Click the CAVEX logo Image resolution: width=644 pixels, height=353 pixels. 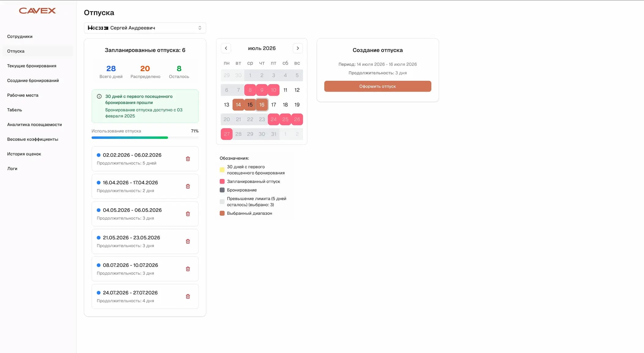[x=37, y=10]
